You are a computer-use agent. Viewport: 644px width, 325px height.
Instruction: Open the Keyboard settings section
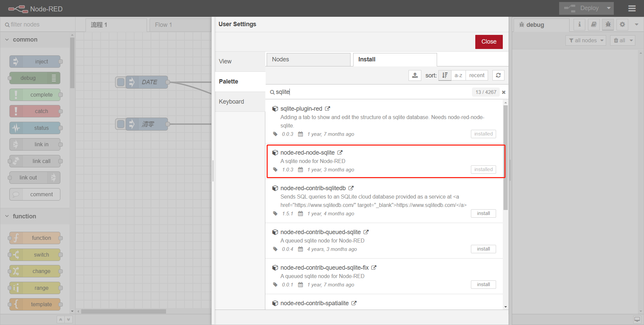[240, 102]
